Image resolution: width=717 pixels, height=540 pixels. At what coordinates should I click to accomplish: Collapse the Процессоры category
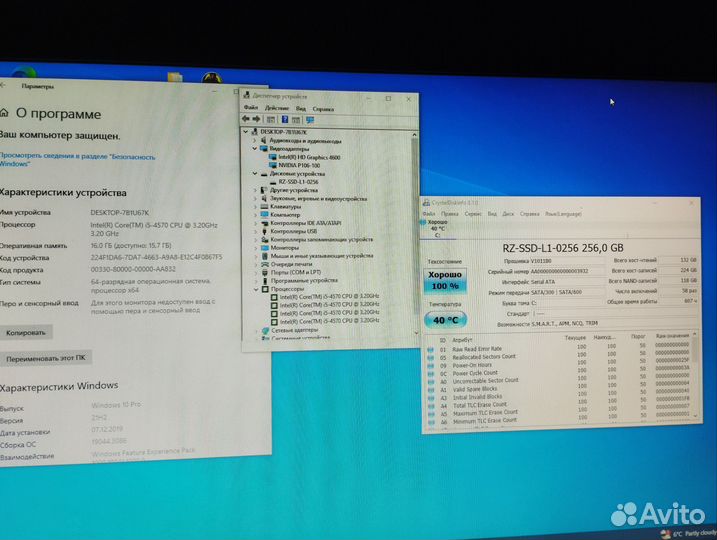[x=256, y=289]
